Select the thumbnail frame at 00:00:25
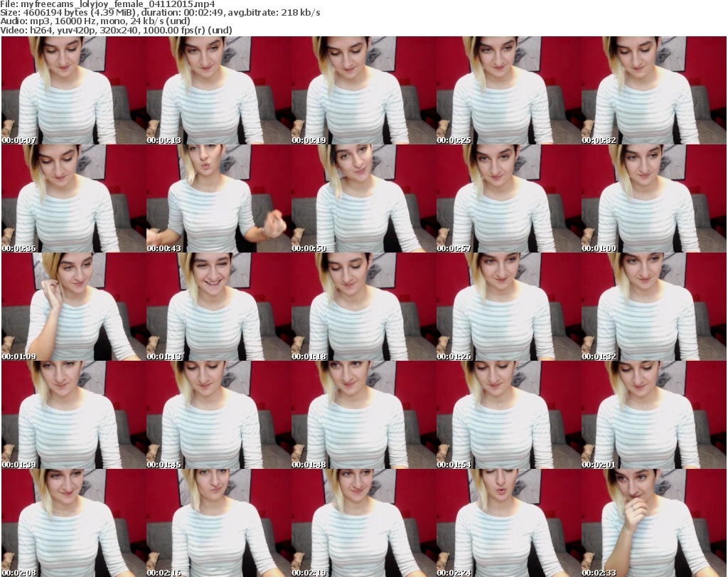 (508, 90)
